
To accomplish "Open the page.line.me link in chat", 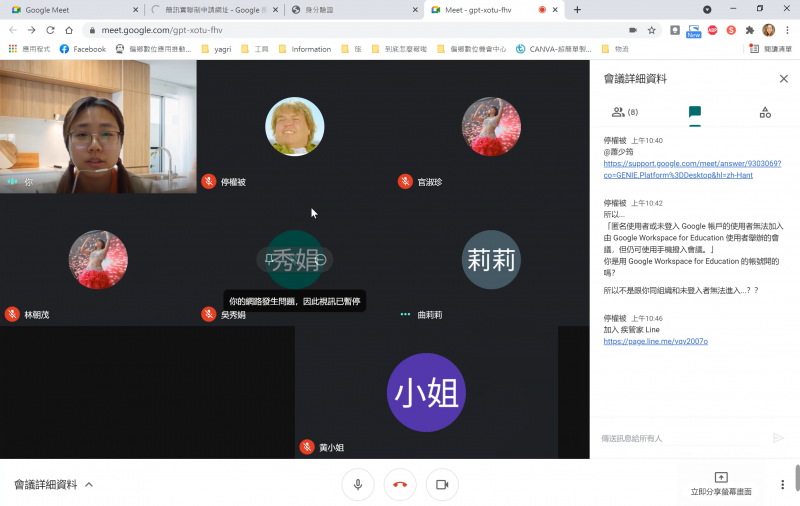I will [x=656, y=341].
